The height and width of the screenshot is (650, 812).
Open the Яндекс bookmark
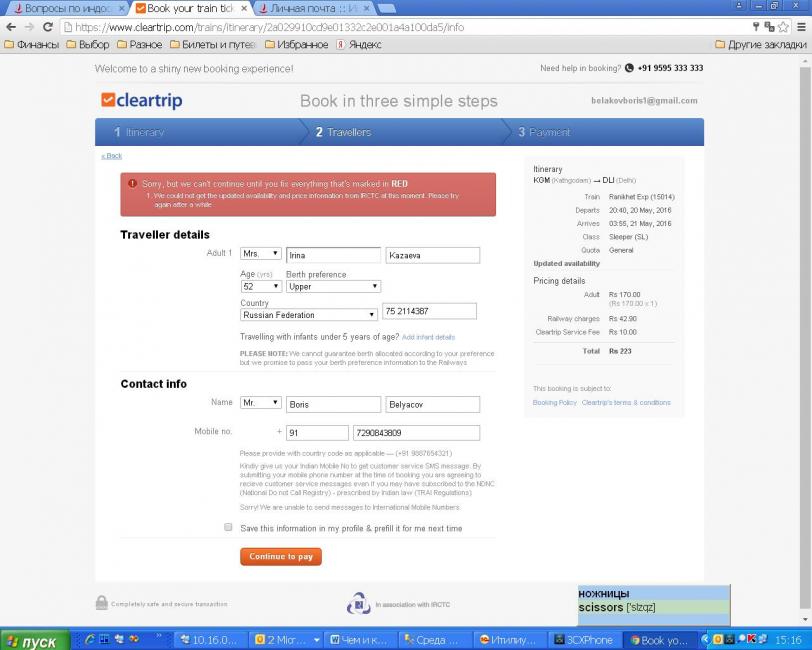(359, 44)
